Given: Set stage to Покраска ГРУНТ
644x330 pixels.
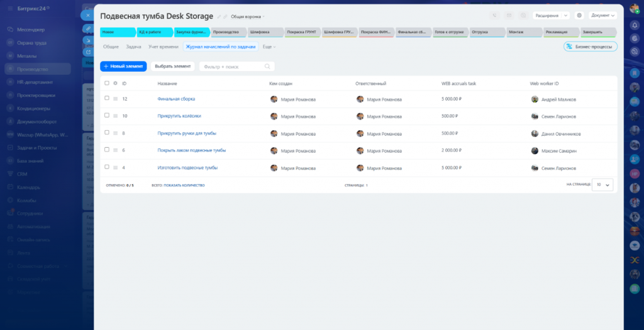Looking at the screenshot, I should click(x=302, y=32).
